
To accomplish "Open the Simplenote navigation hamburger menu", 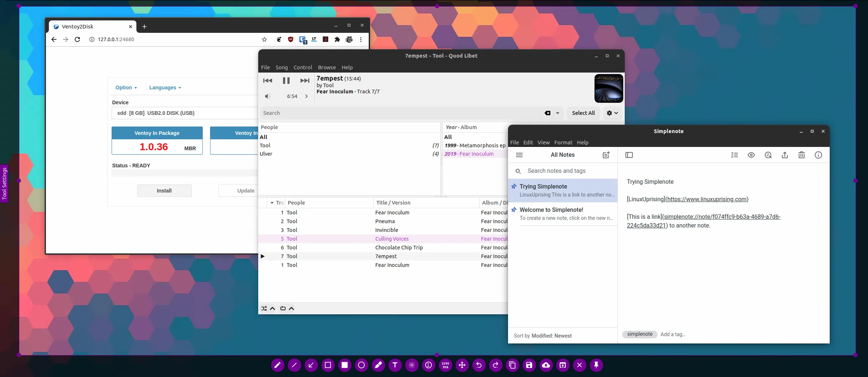I will tap(519, 155).
